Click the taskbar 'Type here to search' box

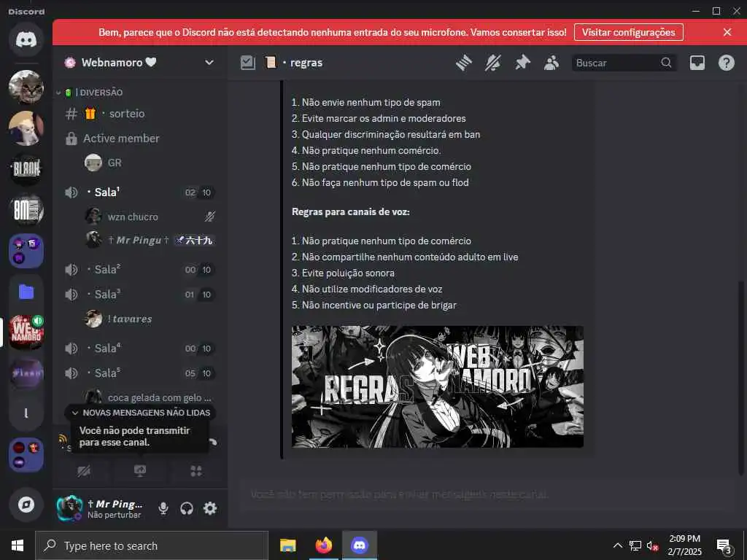(152, 545)
